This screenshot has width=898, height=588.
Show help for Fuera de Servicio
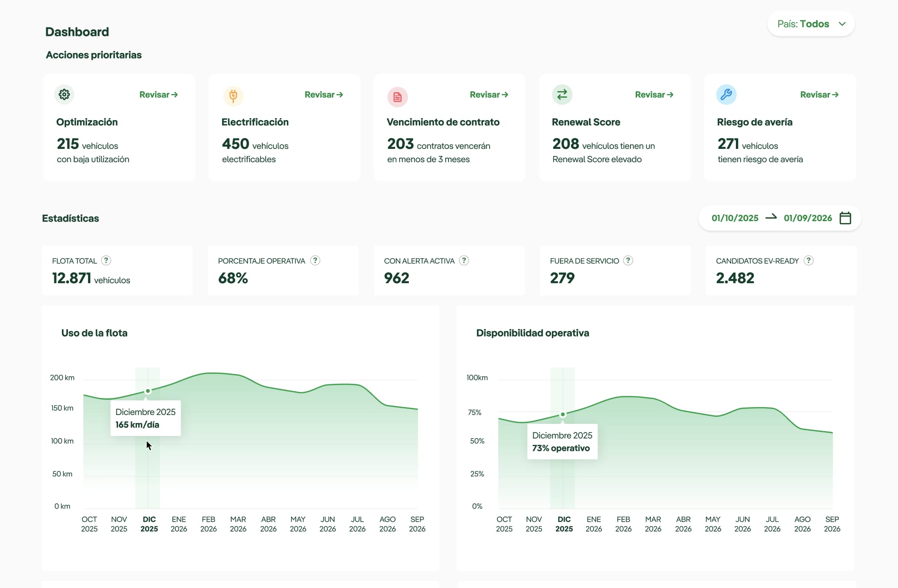[x=628, y=260]
